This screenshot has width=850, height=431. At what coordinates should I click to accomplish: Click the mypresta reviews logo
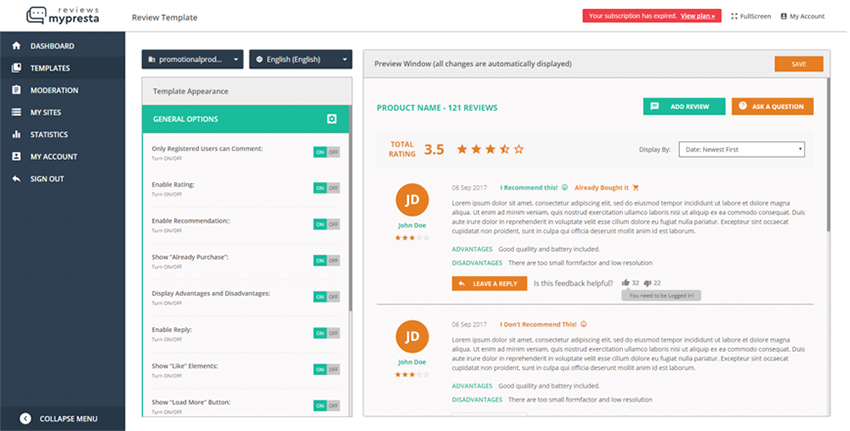62,16
